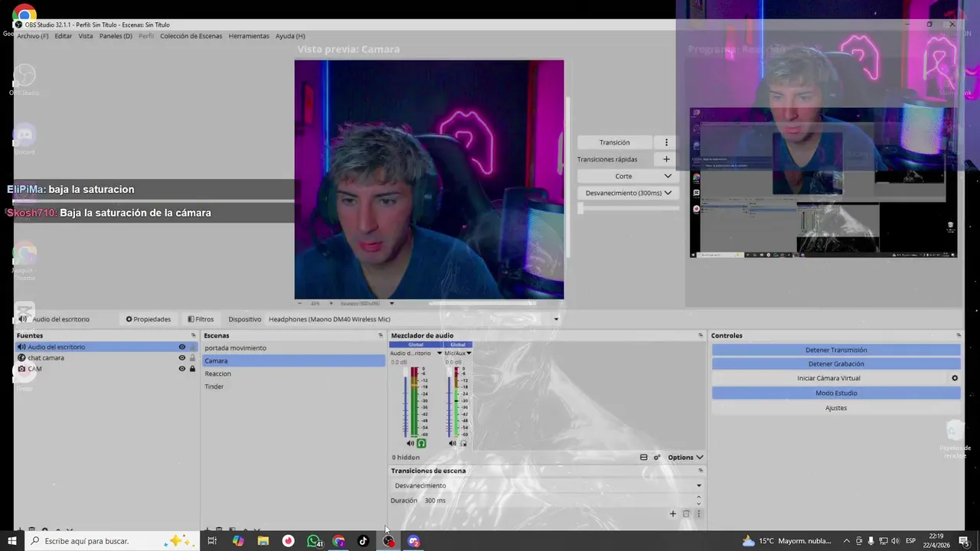Image resolution: width=980 pixels, height=551 pixels.
Task: Open Ajustes from the Controles panel
Action: [x=836, y=408]
